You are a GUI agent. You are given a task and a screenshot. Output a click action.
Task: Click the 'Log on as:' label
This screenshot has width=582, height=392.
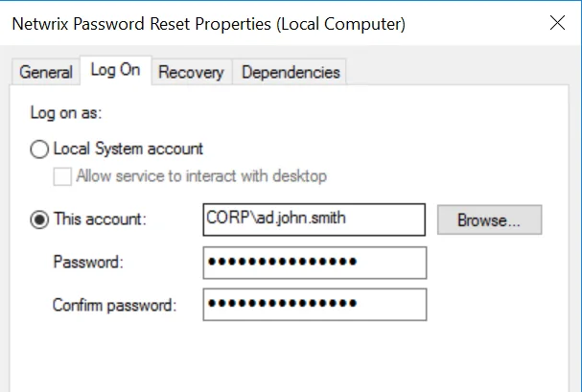tap(66, 113)
